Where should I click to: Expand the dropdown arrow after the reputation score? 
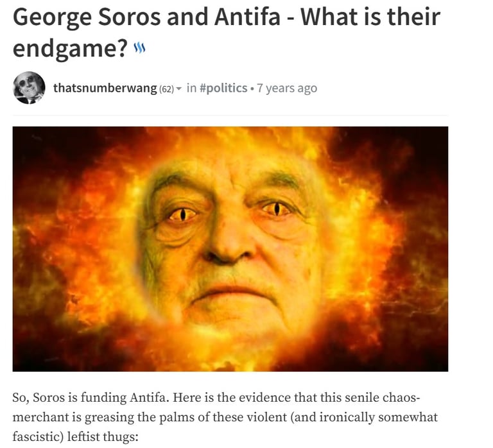coord(178,89)
